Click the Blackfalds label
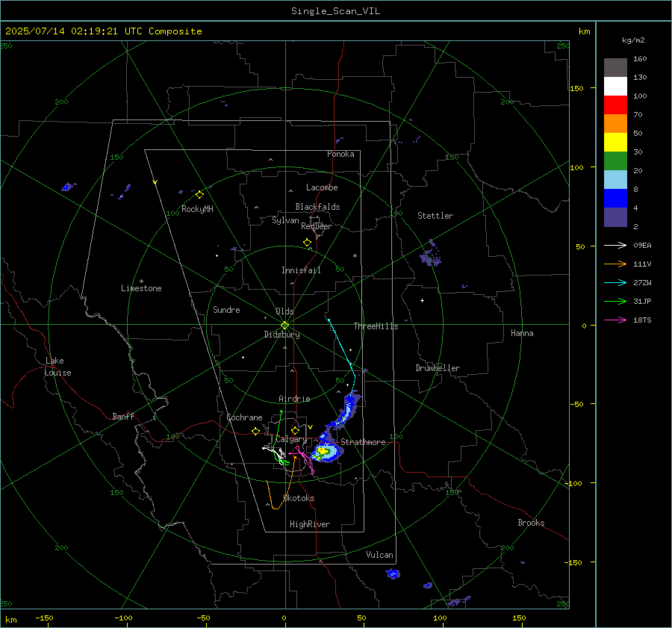Image resolution: width=672 pixels, height=628 pixels. [x=317, y=207]
